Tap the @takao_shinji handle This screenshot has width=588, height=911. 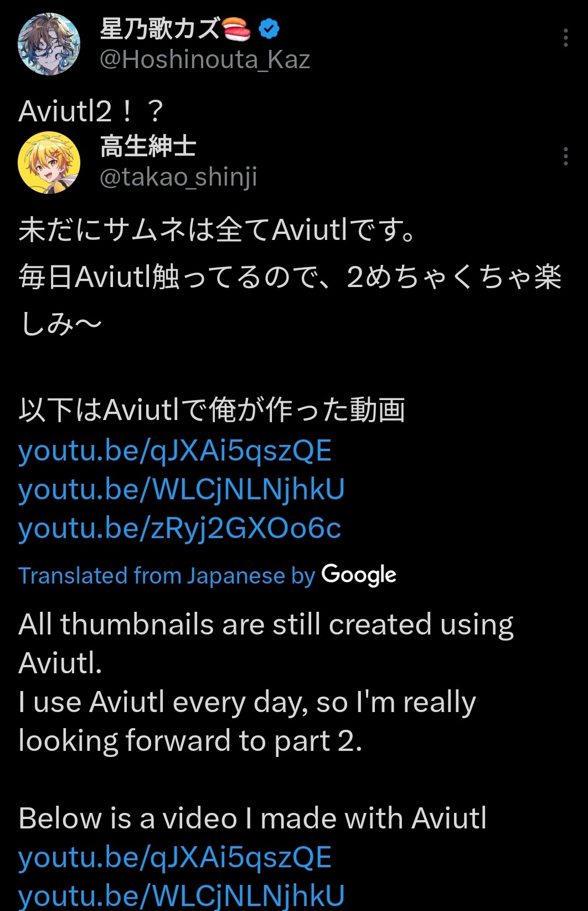click(x=178, y=177)
